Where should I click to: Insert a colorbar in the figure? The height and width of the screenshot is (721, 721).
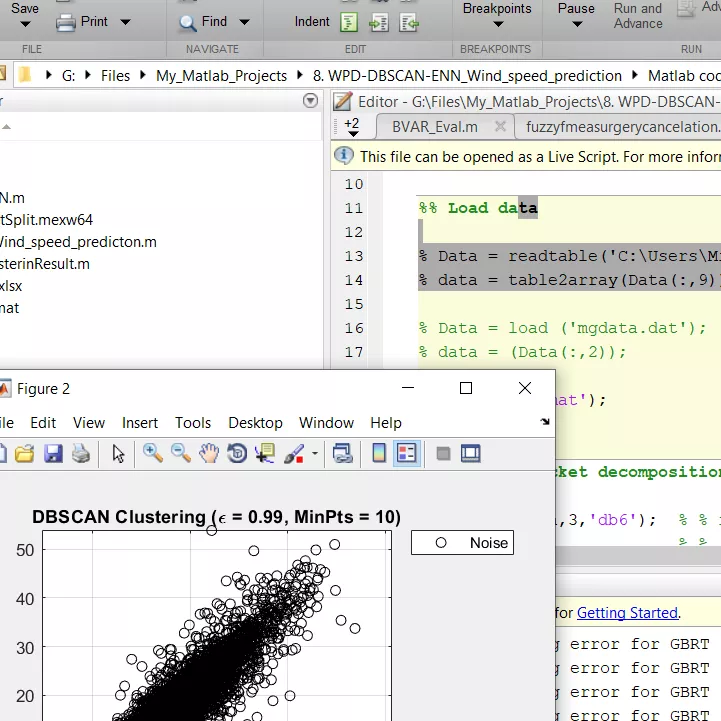tap(379, 453)
